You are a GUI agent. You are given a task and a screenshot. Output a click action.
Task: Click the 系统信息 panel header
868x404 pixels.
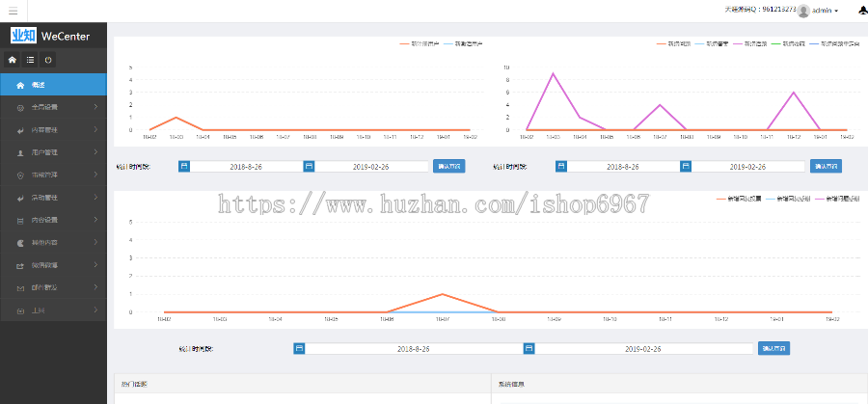pyautogui.click(x=680, y=384)
